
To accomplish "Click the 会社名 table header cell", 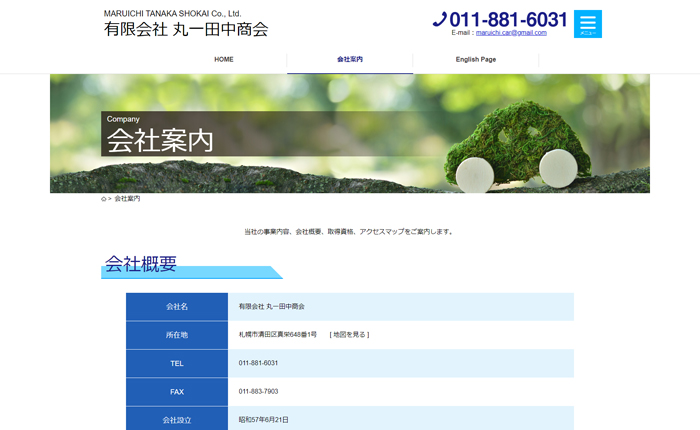I will (177, 307).
